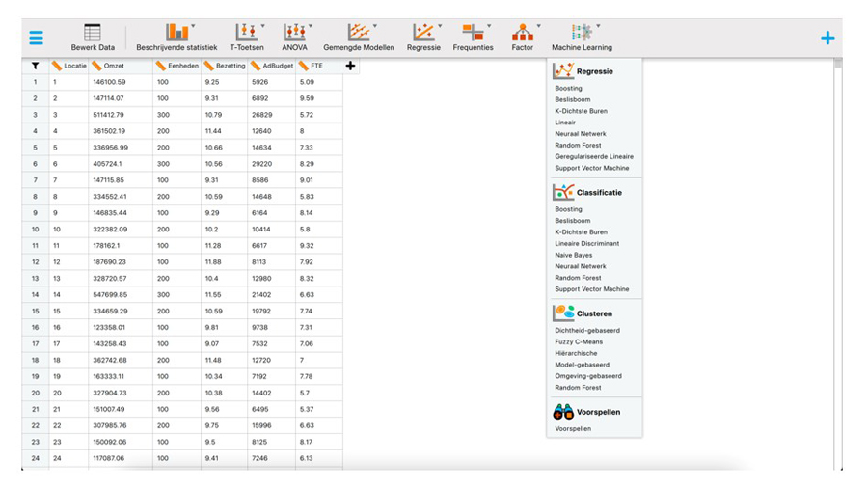Image resolution: width=868 pixels, height=490 pixels.
Task: Collapse the Machine Learning dropdown menu
Action: click(x=582, y=34)
